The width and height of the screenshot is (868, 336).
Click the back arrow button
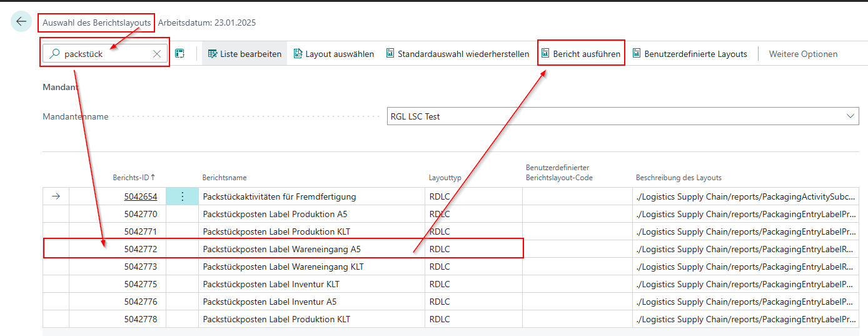(21, 21)
